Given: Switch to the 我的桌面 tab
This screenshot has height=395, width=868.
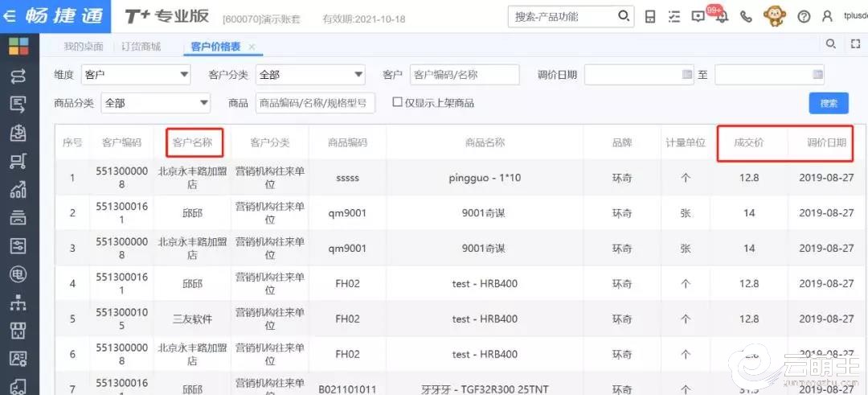Looking at the screenshot, I should point(84,47).
